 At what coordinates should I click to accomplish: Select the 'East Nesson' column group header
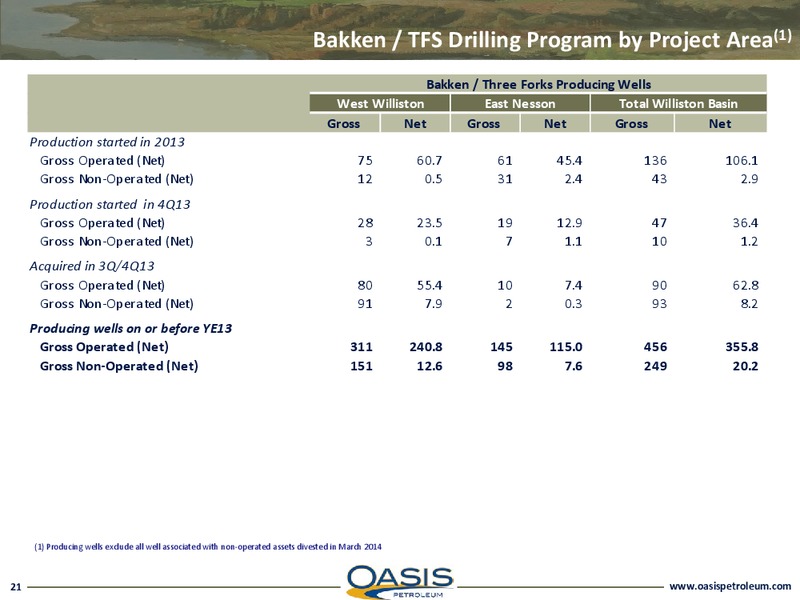coord(520,104)
